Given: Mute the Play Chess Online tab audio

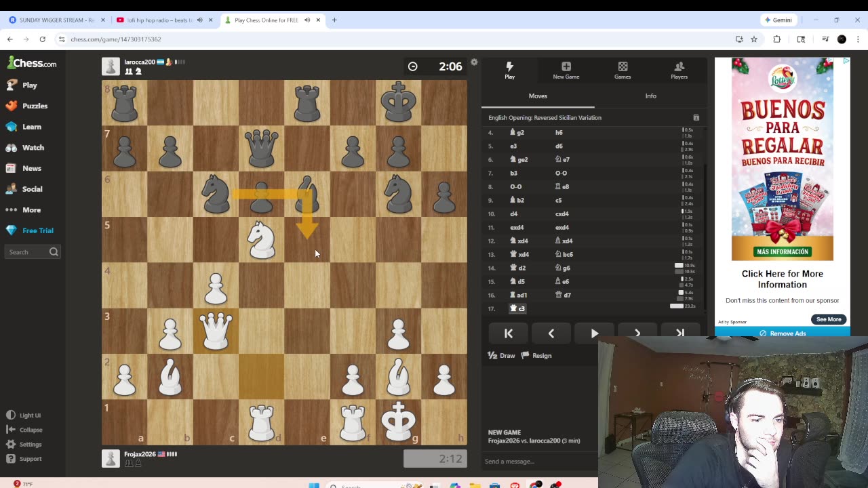Looking at the screenshot, I should coord(307,20).
